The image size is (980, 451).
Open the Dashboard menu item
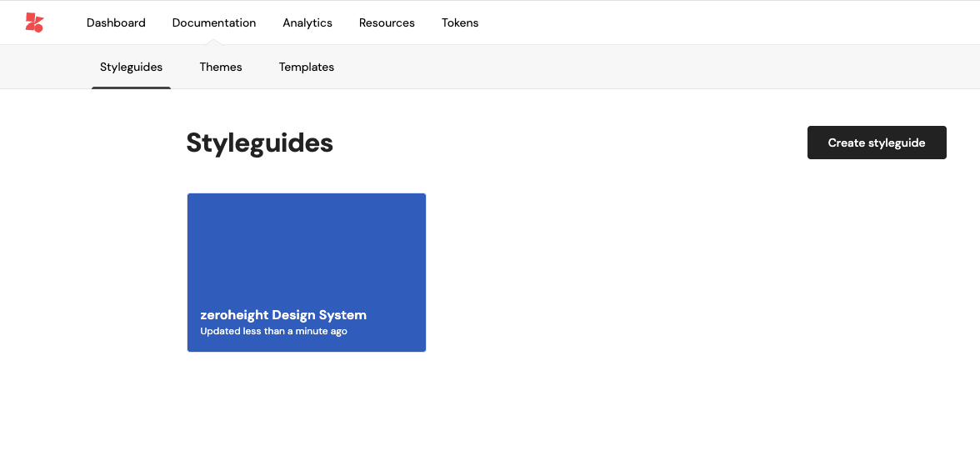116,23
